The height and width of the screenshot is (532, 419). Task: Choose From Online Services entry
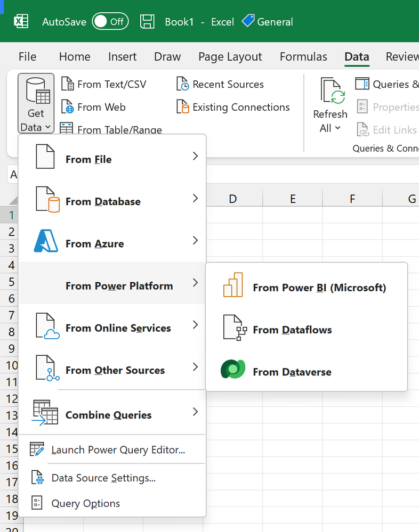pos(112,325)
